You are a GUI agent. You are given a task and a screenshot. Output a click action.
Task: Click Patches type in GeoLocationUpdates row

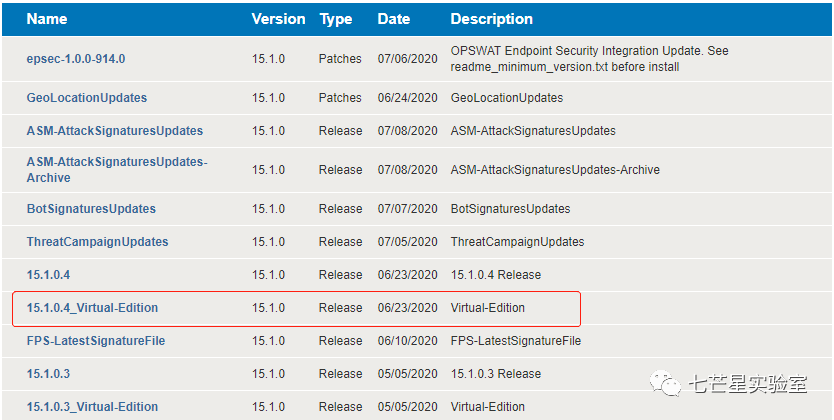point(340,98)
